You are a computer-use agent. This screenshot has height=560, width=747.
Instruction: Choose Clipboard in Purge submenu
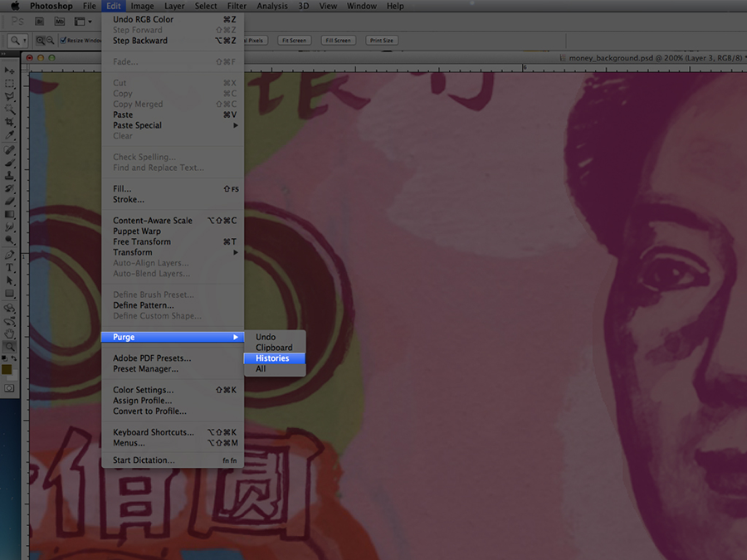(x=275, y=348)
